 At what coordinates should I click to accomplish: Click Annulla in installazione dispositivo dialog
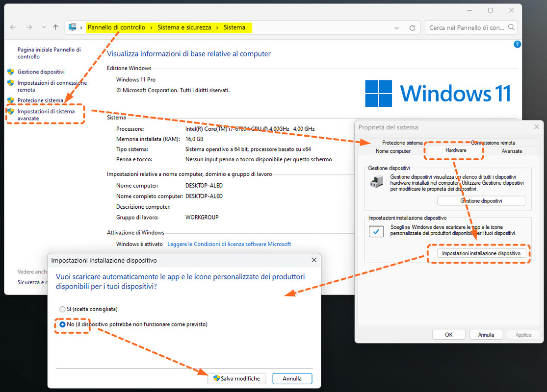pos(292,378)
